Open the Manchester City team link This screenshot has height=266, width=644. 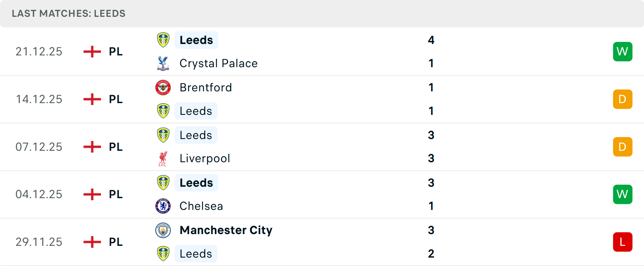coord(226,230)
